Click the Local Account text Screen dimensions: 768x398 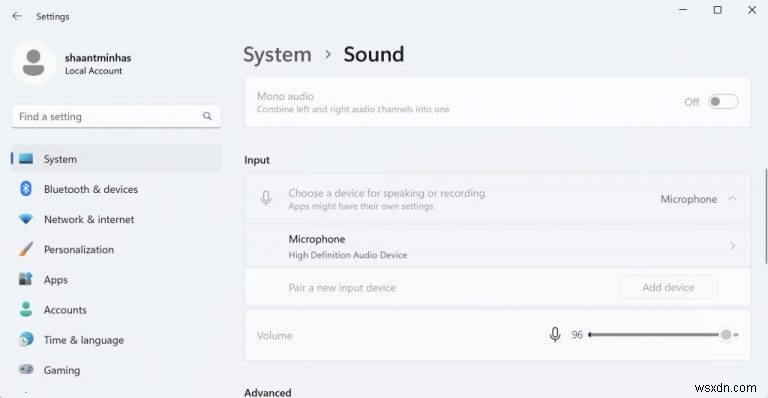[x=94, y=71]
